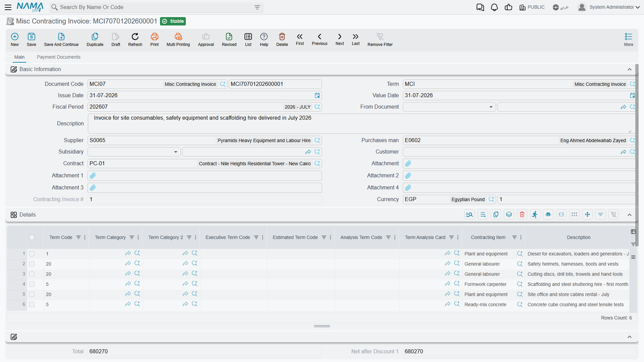
Task: Check the row 1 checkbox
Action: click(x=32, y=254)
